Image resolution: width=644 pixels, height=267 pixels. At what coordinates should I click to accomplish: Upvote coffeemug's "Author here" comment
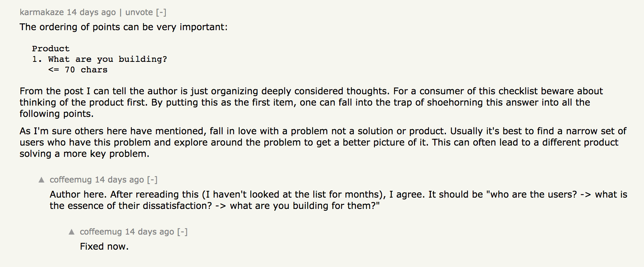[x=41, y=180]
